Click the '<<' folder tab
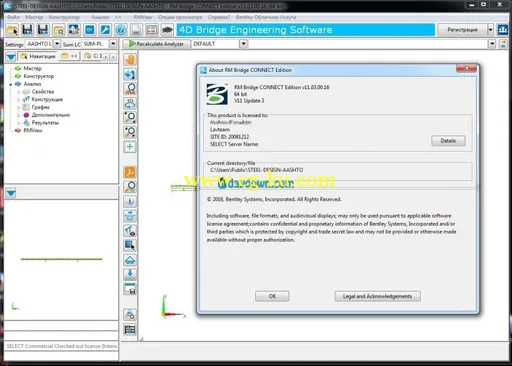The image size is (512, 366). click(x=69, y=56)
